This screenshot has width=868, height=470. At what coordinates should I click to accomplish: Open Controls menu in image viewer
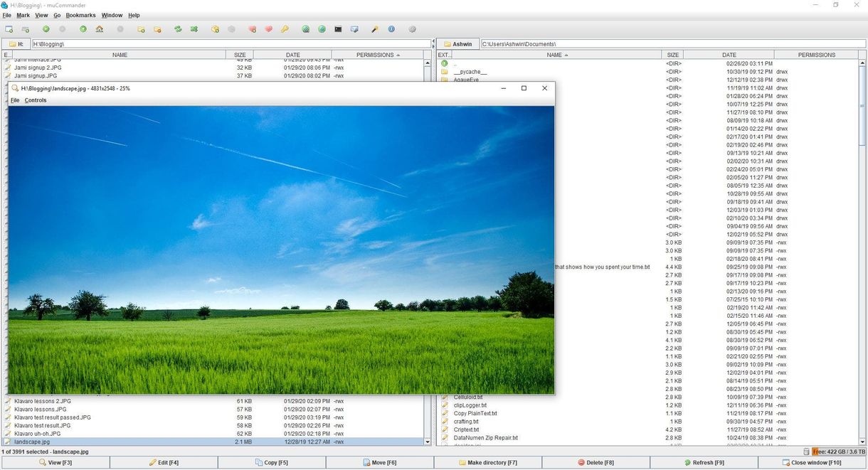coord(36,100)
